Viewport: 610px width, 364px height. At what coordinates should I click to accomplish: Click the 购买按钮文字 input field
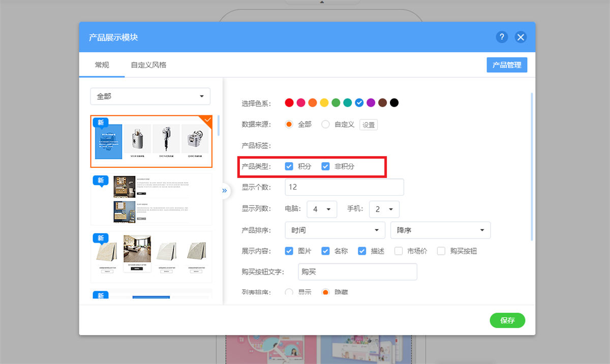[357, 272]
